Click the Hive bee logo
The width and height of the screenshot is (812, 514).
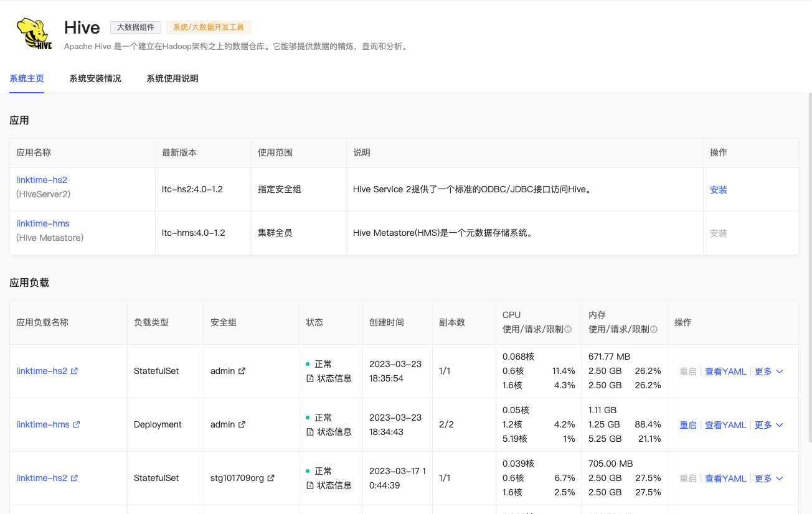click(34, 34)
